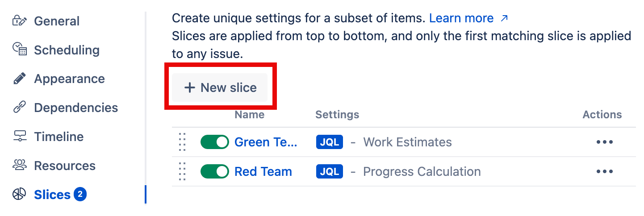Grab the drag handle for Green Team row
The height and width of the screenshot is (216, 644).
(x=182, y=142)
